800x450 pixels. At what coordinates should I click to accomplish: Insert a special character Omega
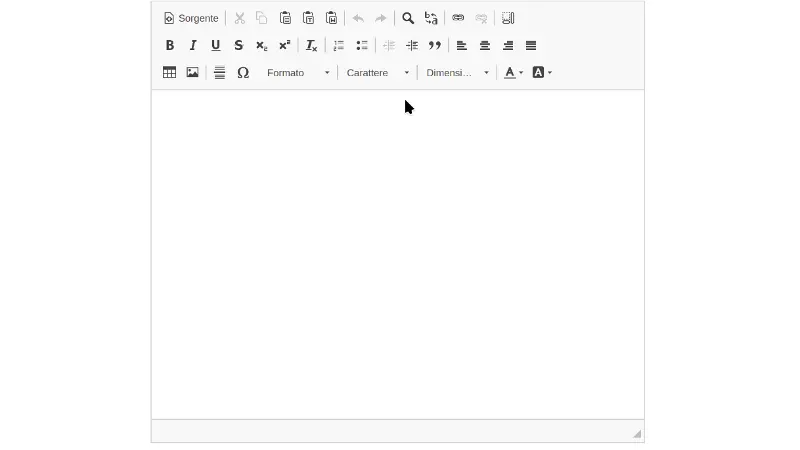(243, 72)
